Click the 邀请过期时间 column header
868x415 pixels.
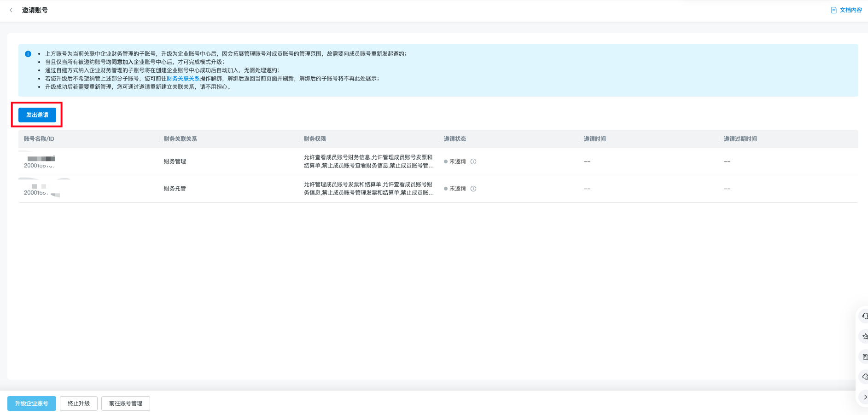click(x=740, y=139)
